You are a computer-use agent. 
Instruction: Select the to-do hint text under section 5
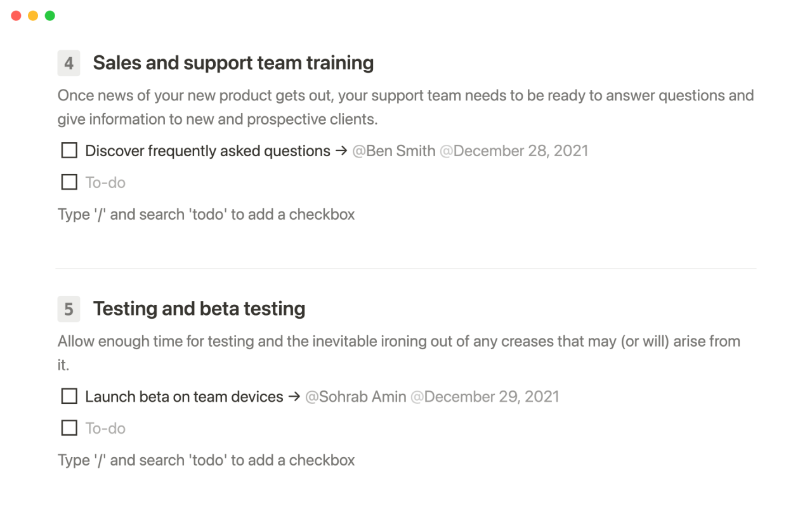[x=206, y=460]
